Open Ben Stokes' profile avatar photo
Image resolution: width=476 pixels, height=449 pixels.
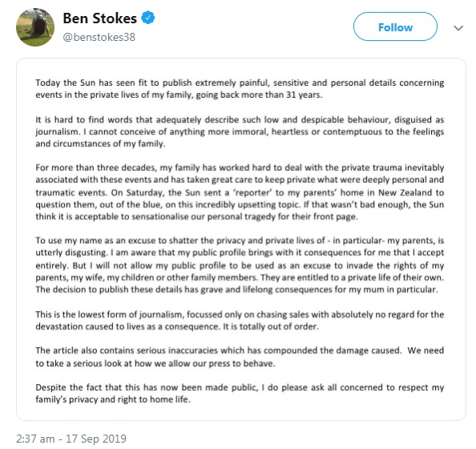tap(35, 27)
